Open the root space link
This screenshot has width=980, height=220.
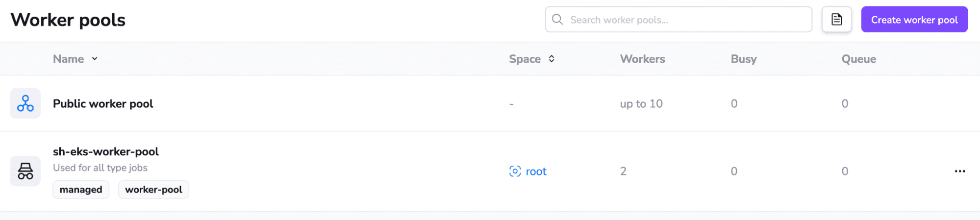(536, 171)
